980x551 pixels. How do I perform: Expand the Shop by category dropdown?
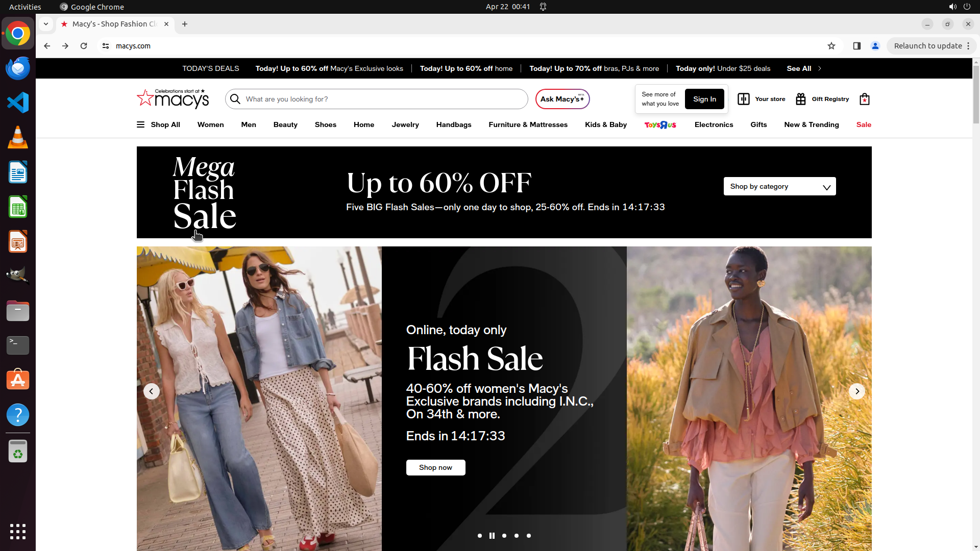pyautogui.click(x=779, y=186)
